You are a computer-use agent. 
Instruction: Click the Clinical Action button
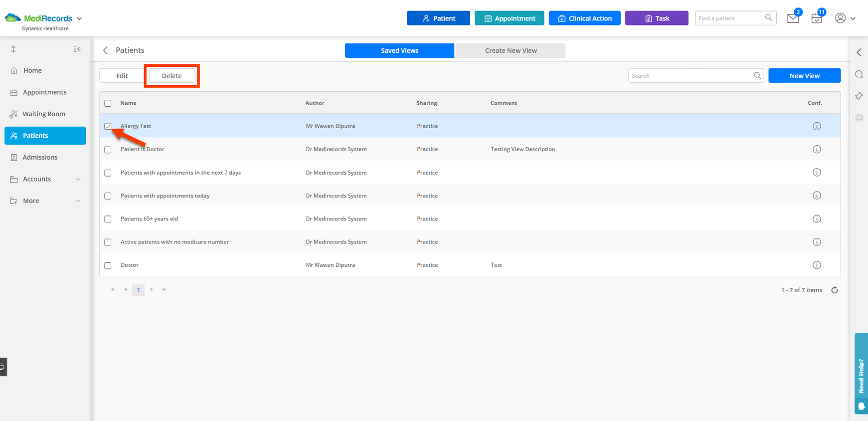point(584,18)
